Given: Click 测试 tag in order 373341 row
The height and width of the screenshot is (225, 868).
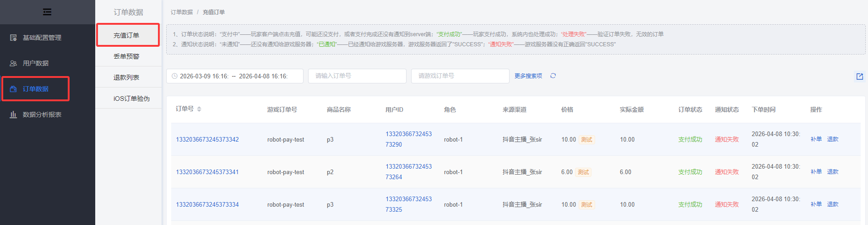Looking at the screenshot, I should coord(583,172).
